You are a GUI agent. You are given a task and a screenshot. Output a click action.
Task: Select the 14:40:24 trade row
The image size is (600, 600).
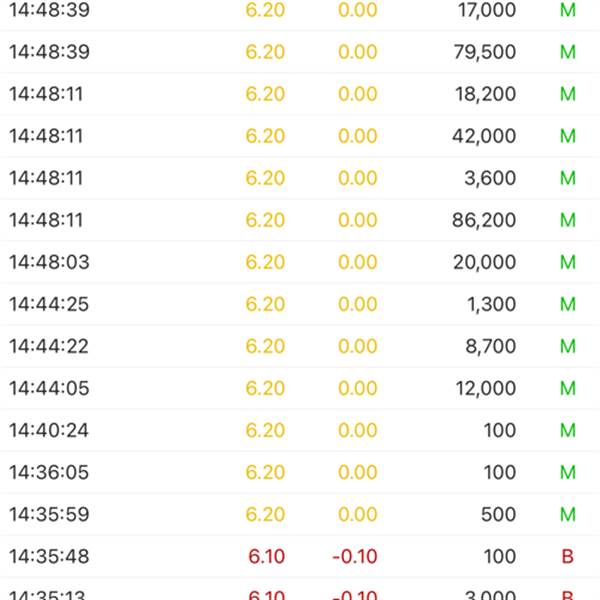tap(300, 430)
